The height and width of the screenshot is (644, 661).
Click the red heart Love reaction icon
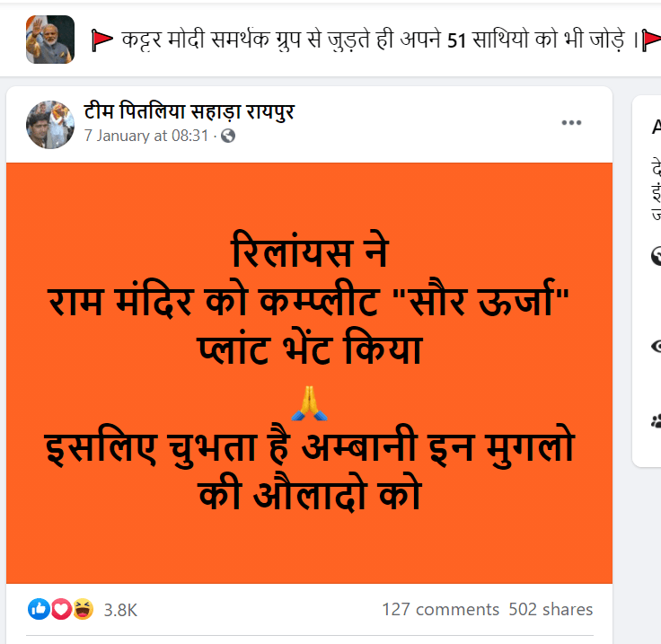(61, 609)
